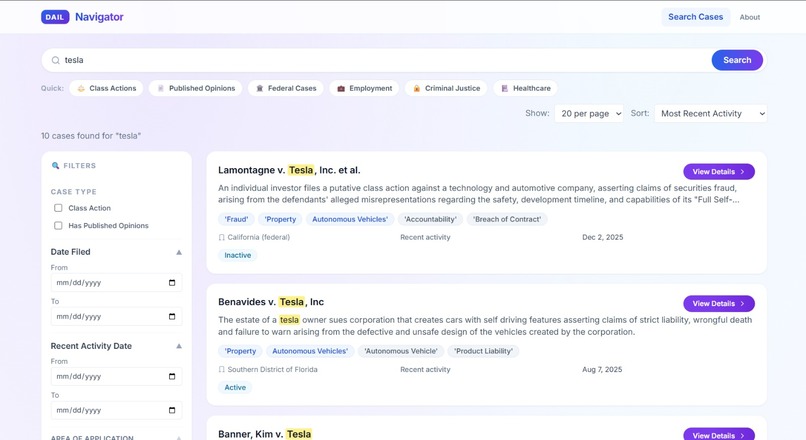
Task: Enable Has Published Opinions checkbox
Action: 58,226
